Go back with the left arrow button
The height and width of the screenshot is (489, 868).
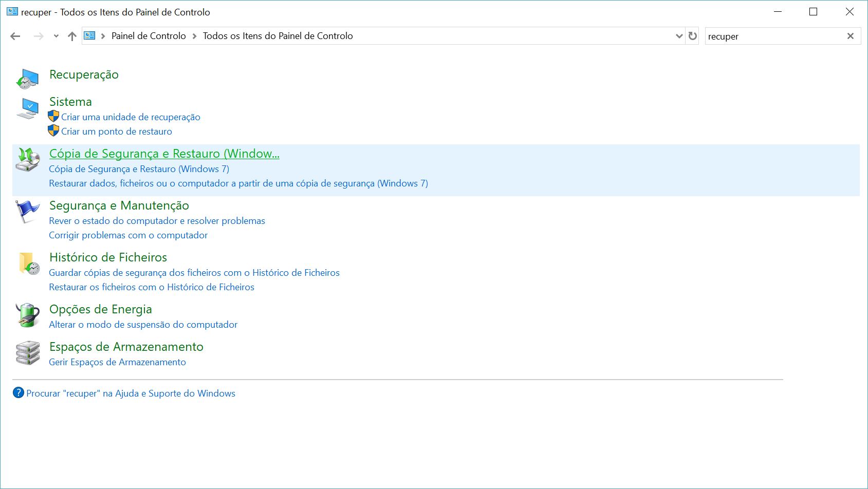pos(15,36)
